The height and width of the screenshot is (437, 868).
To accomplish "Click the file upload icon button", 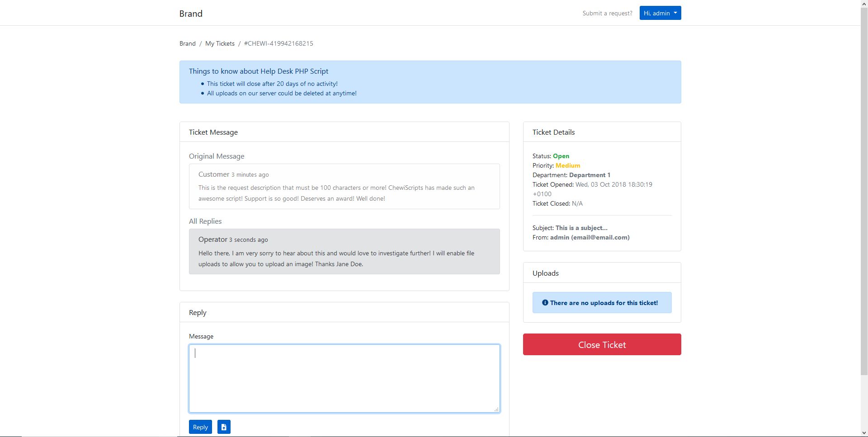I will (x=224, y=427).
